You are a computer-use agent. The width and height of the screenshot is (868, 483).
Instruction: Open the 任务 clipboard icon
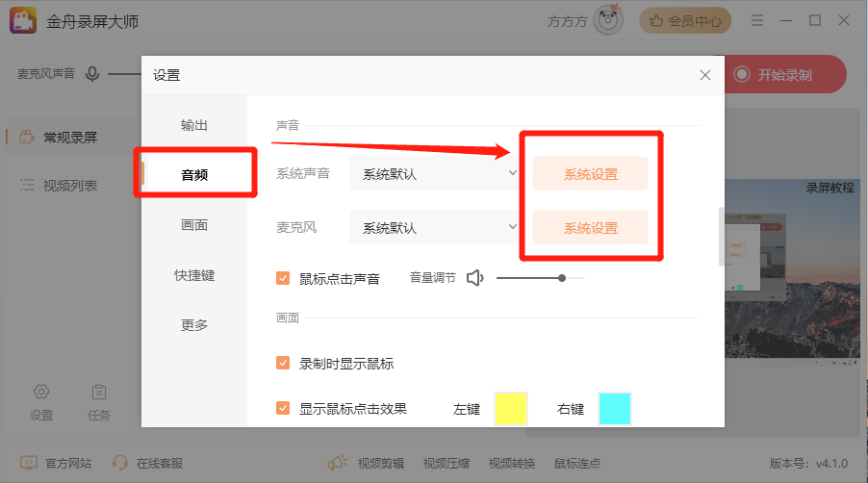click(x=98, y=392)
